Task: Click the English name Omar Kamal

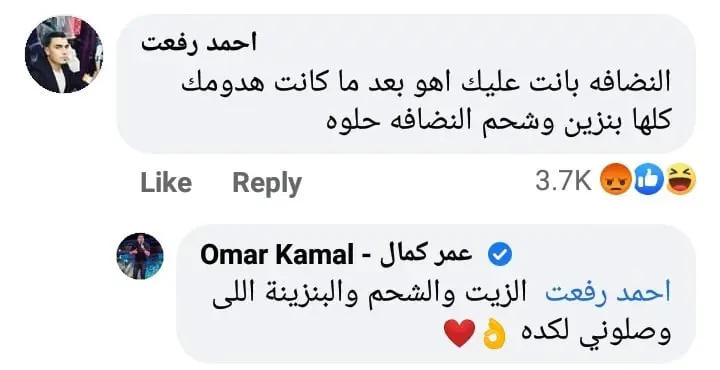Action: pos(277,255)
